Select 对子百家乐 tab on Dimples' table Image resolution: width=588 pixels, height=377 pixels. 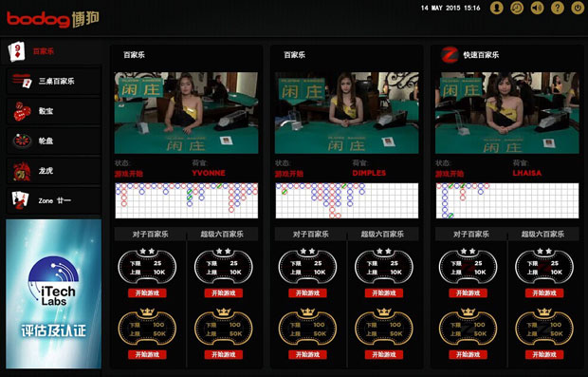310,234
